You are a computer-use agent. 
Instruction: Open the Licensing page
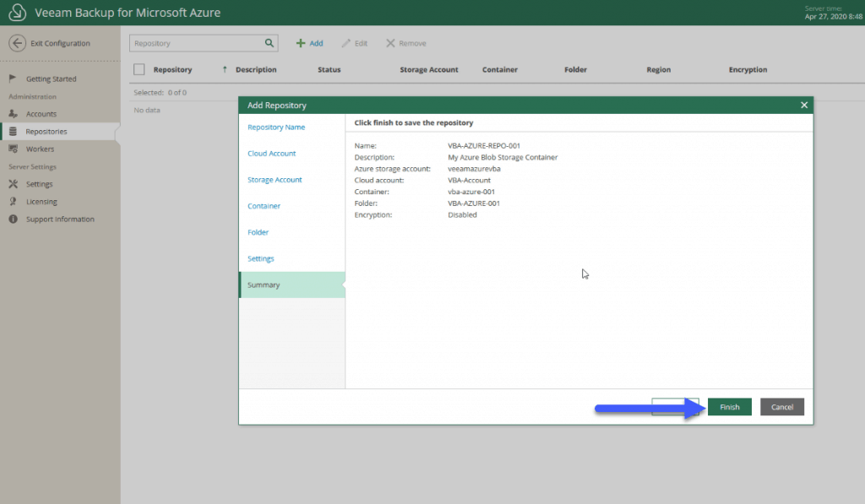click(x=41, y=201)
